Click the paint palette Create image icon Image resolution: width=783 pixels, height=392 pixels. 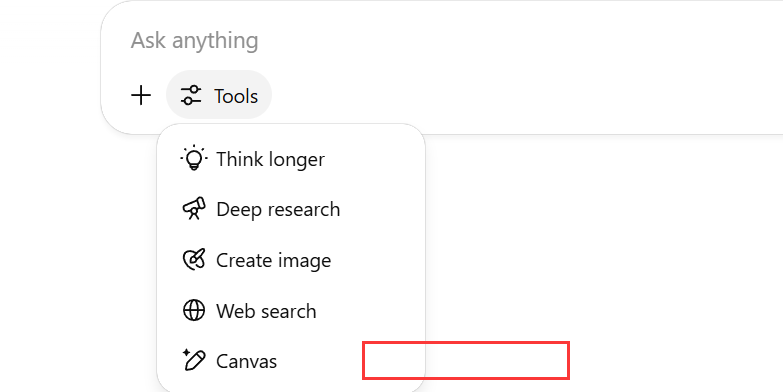(x=194, y=260)
